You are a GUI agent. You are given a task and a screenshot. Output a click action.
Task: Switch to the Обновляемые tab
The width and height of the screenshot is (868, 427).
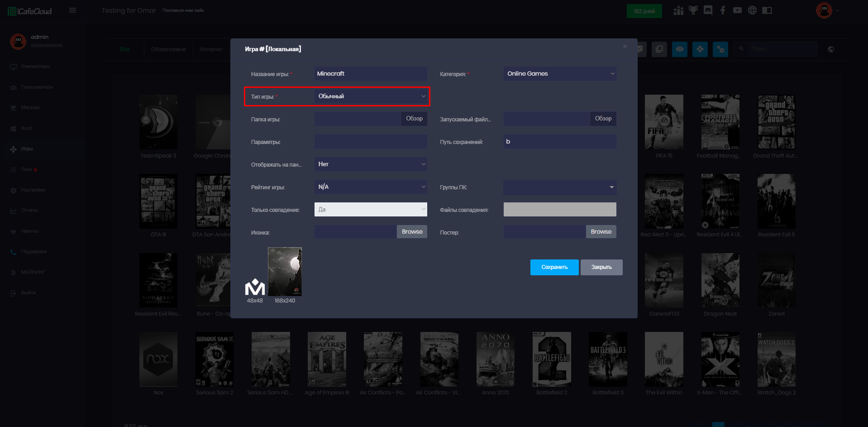tap(168, 49)
